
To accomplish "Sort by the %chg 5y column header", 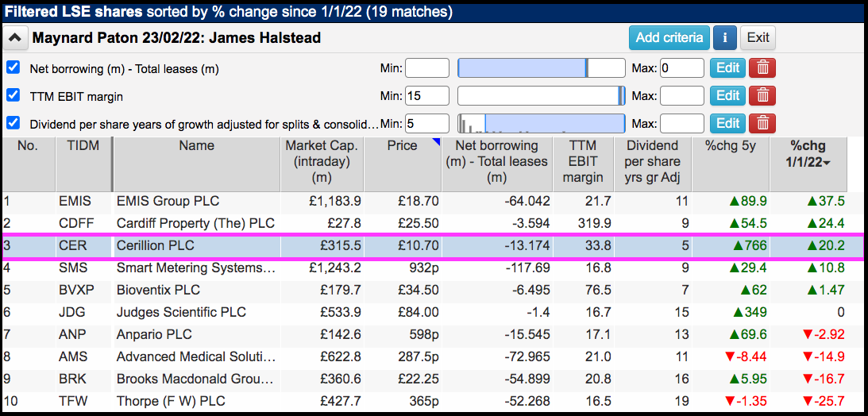I will click(731, 164).
